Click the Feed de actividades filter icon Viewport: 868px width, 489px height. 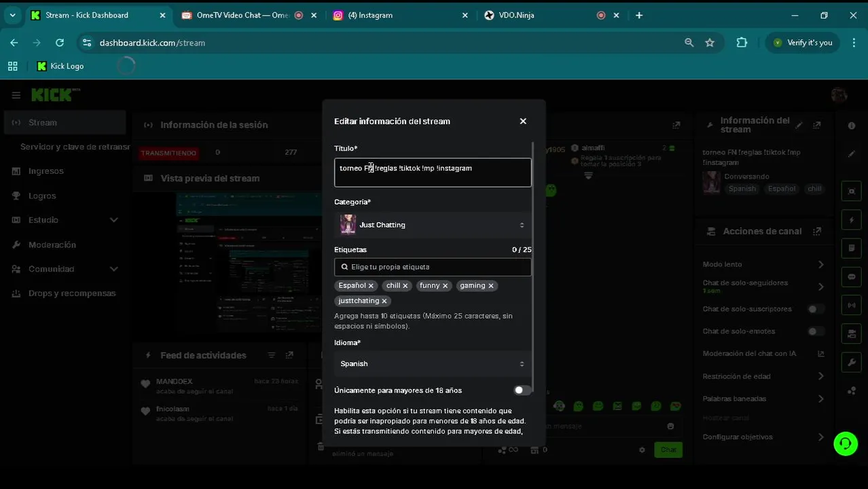point(272,355)
